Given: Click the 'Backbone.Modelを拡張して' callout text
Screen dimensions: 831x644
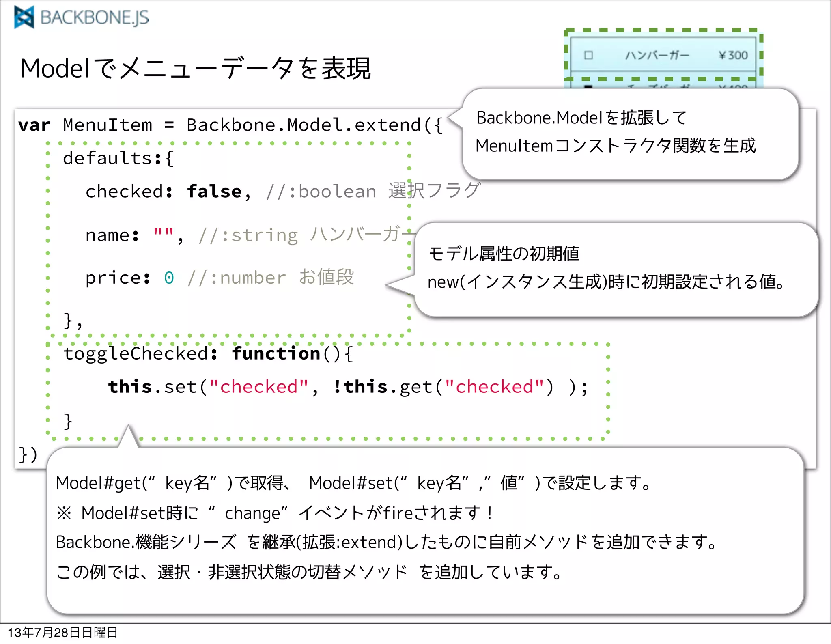Looking at the screenshot, I should tap(581, 118).
